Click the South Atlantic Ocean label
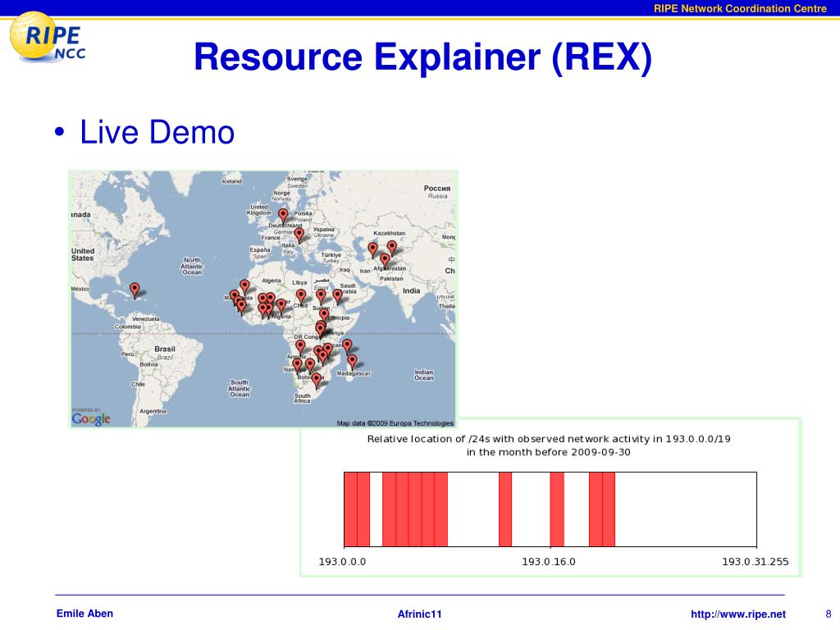 coord(240,388)
